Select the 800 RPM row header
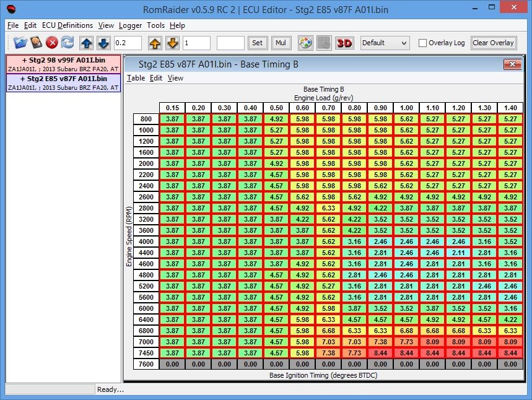The width and height of the screenshot is (532, 400). (146, 119)
